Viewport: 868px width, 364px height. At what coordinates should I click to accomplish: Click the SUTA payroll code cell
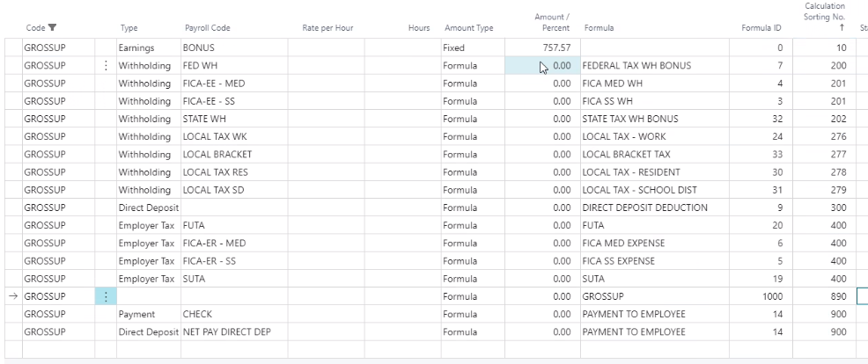[x=234, y=278]
